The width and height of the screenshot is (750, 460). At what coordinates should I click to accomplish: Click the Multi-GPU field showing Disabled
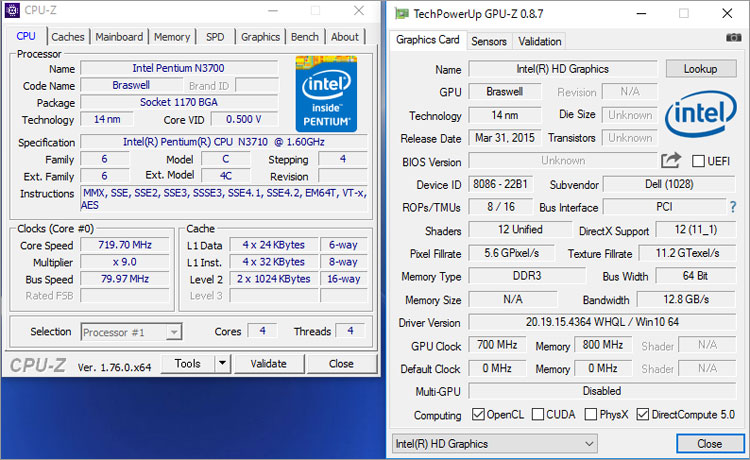coord(602,391)
